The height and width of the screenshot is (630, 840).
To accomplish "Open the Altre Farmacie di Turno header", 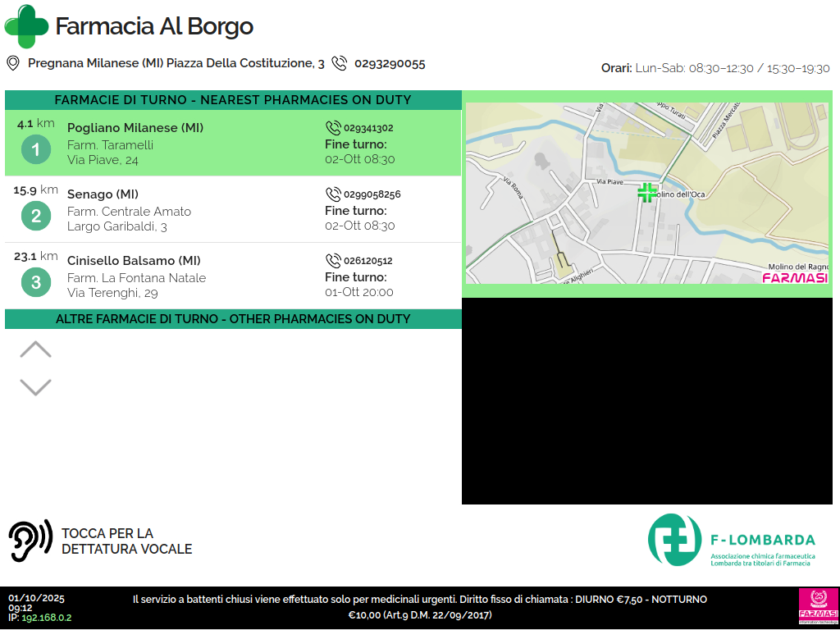I will coord(233,319).
